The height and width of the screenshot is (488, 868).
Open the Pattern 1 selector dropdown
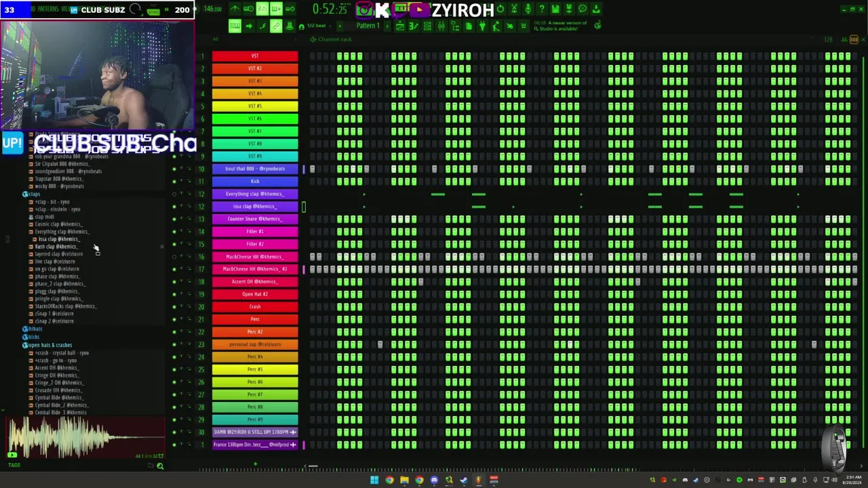click(x=368, y=26)
